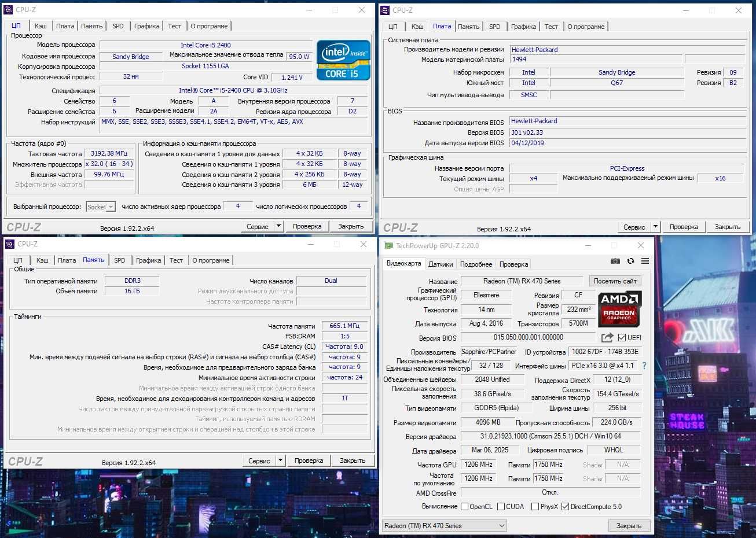
Task: Expand the Сервис arrow in the mainboard window
Action: pyautogui.click(x=655, y=227)
